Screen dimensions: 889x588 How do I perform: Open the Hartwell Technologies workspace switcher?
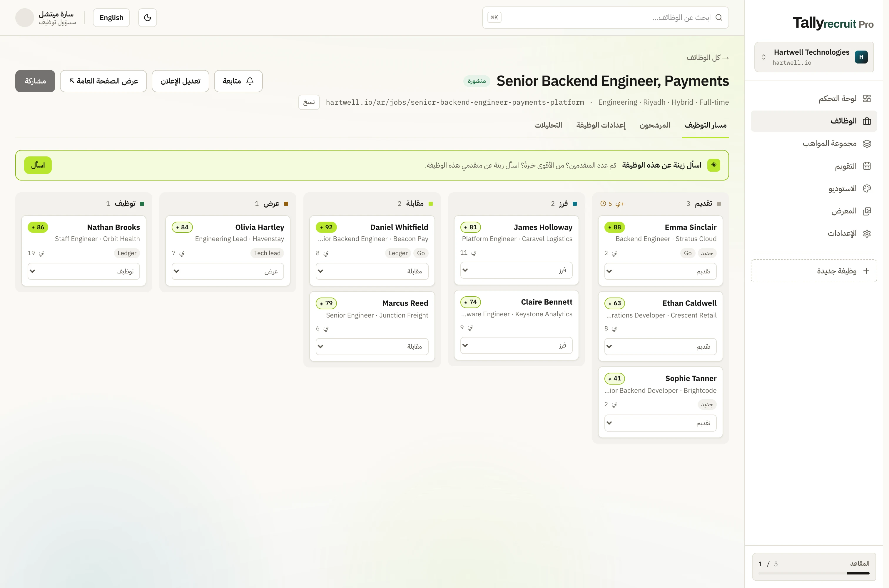pyautogui.click(x=814, y=57)
